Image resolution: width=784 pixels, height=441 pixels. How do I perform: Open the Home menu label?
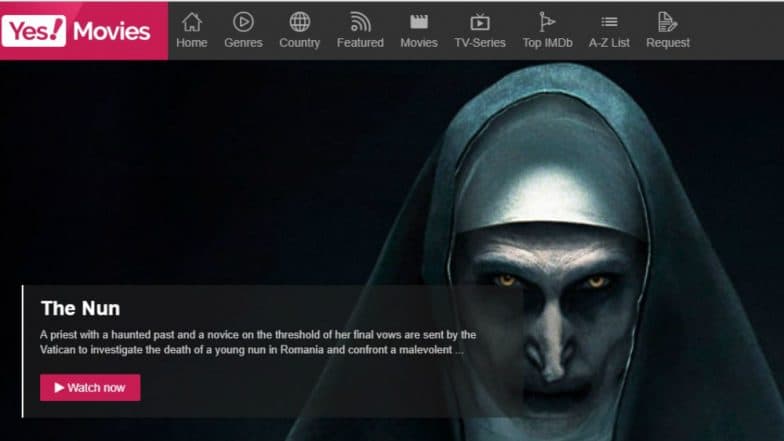pos(192,43)
